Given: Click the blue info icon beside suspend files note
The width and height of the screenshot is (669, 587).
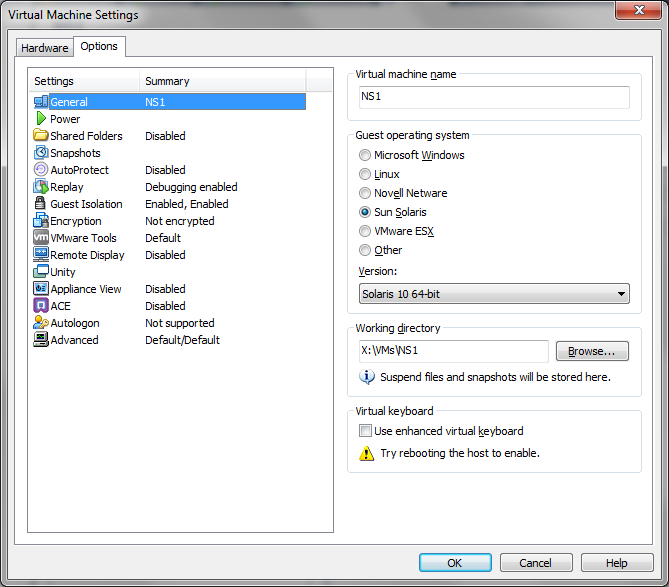Looking at the screenshot, I should tap(366, 377).
